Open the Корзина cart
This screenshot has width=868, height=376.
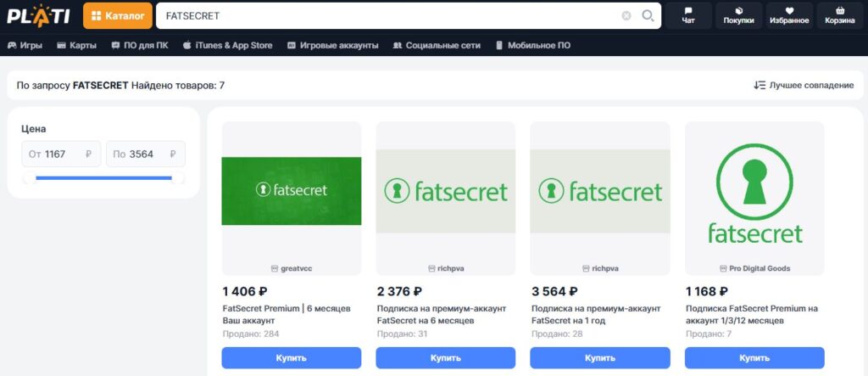tap(840, 15)
